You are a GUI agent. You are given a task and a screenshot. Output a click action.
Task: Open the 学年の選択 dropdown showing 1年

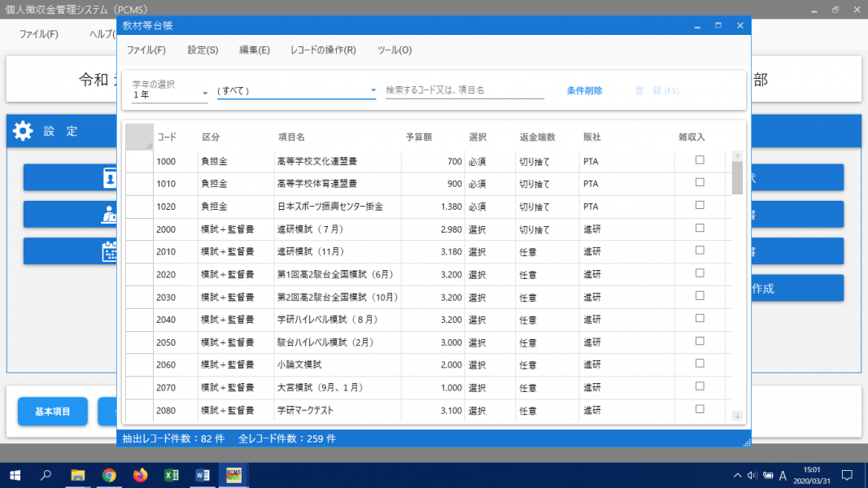click(170, 94)
